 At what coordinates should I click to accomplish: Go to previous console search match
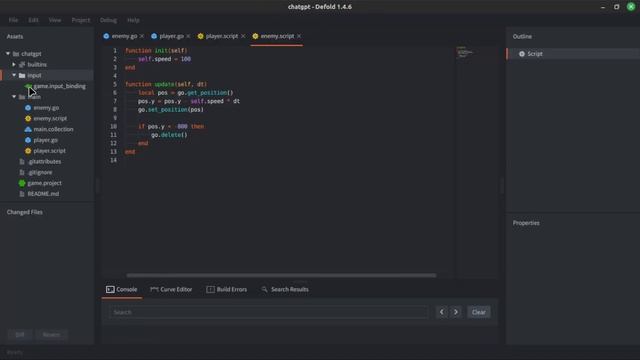point(442,312)
